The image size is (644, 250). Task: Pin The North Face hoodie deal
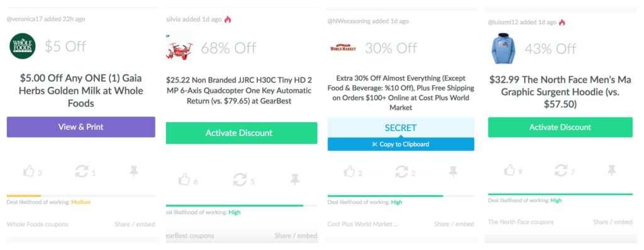611,170
